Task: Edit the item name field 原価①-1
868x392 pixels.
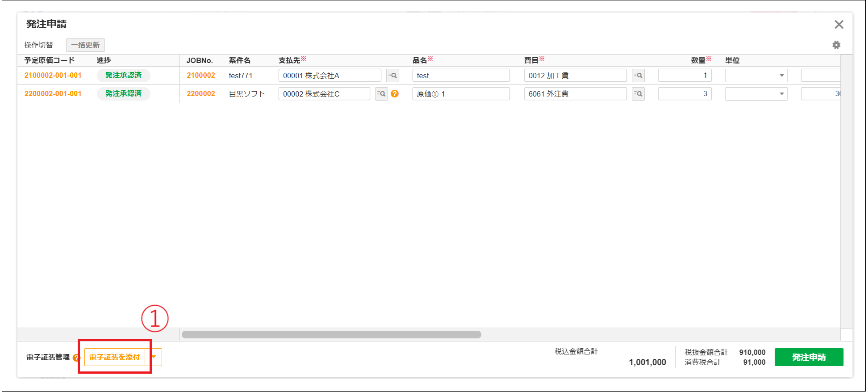Action: tap(461, 94)
